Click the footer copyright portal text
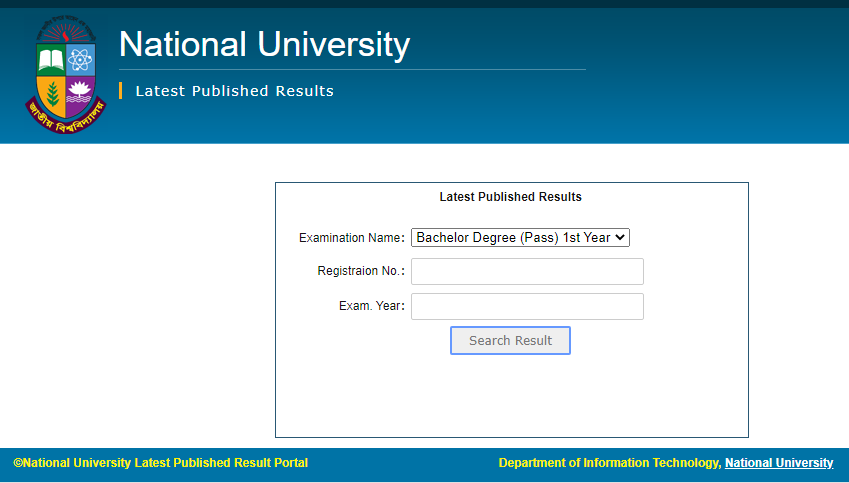The height and width of the screenshot is (483, 849). [160, 463]
